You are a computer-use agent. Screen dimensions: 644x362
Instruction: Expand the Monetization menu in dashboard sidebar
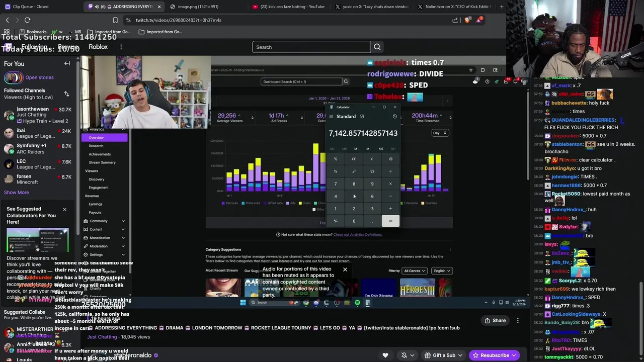[x=105, y=238]
